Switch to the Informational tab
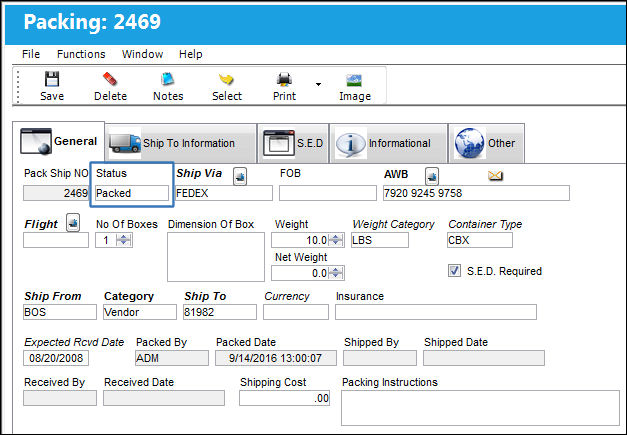 (388, 143)
